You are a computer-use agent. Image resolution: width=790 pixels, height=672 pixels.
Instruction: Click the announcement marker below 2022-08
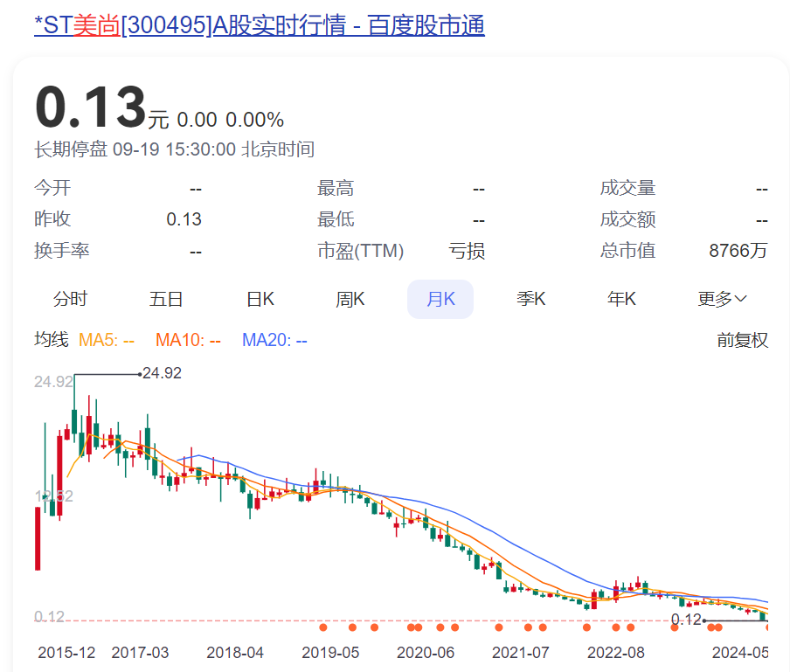pos(614,627)
